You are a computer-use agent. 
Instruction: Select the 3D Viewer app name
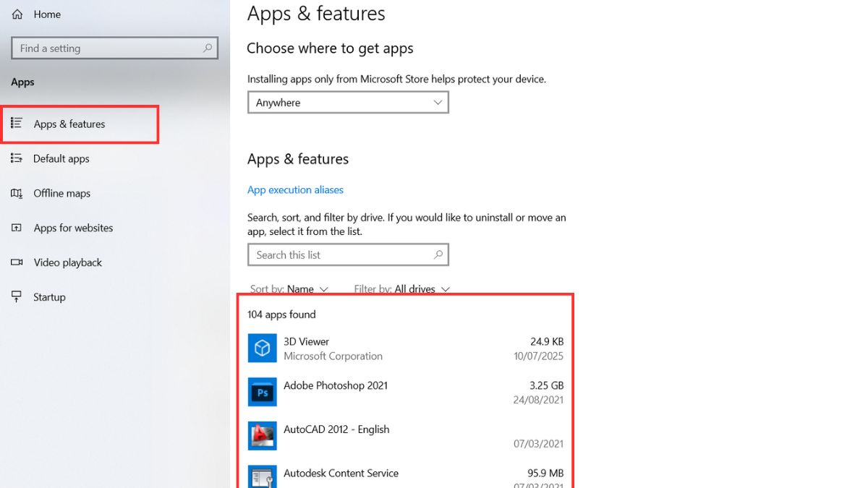(x=306, y=341)
